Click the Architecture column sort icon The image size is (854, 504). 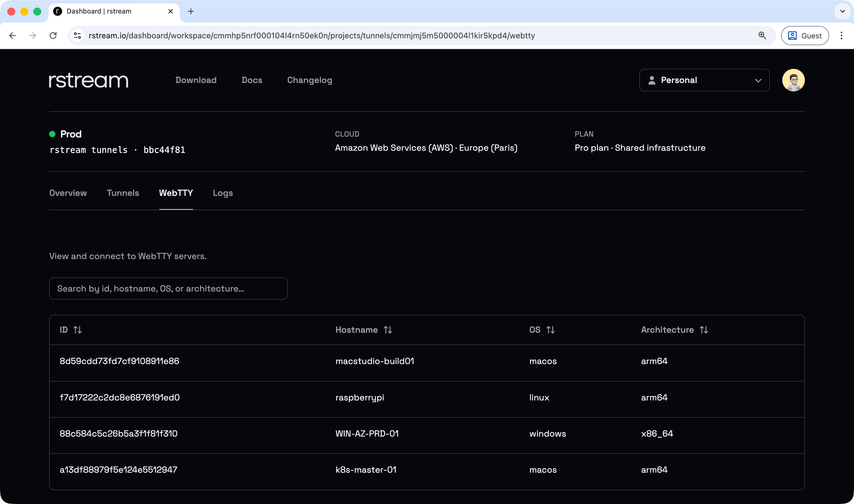(704, 330)
